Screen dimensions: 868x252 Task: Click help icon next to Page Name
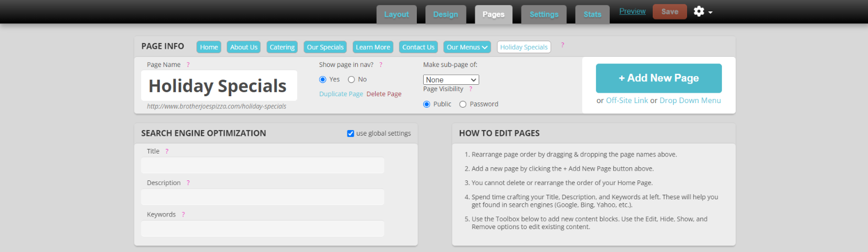click(x=188, y=65)
